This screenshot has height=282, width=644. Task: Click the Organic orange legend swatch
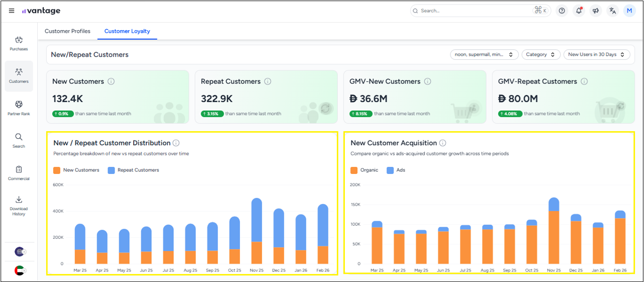[x=354, y=170]
